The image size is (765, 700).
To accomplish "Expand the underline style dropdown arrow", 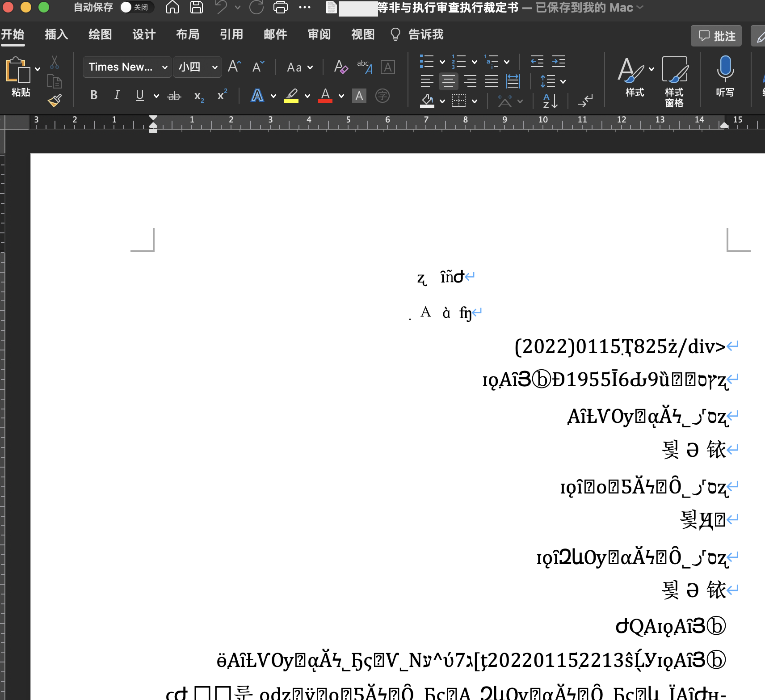I will click(x=156, y=96).
